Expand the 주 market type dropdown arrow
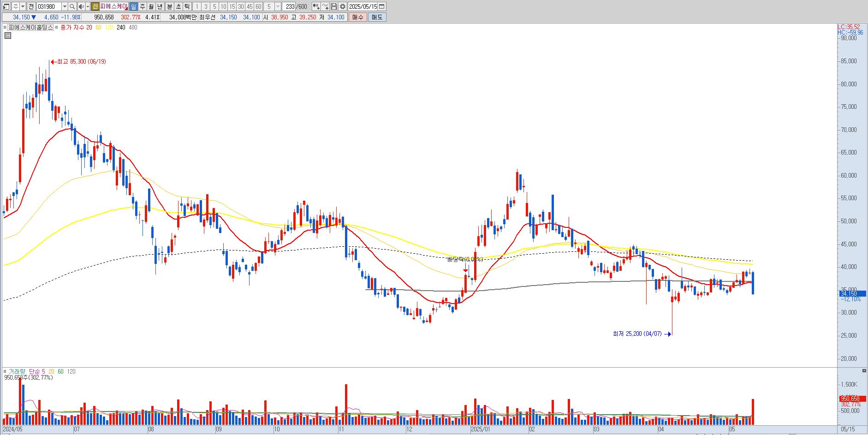The image size is (868, 435). pyautogui.click(x=23, y=6)
